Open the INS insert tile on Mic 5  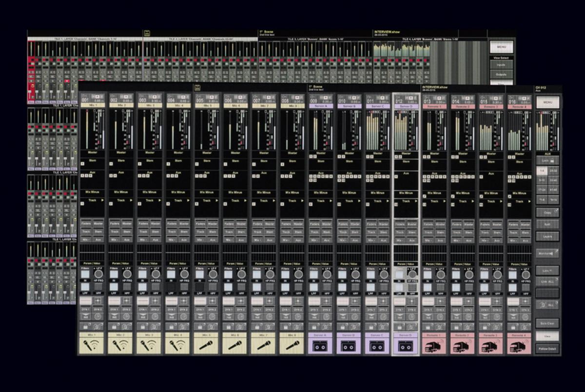(x=200, y=316)
